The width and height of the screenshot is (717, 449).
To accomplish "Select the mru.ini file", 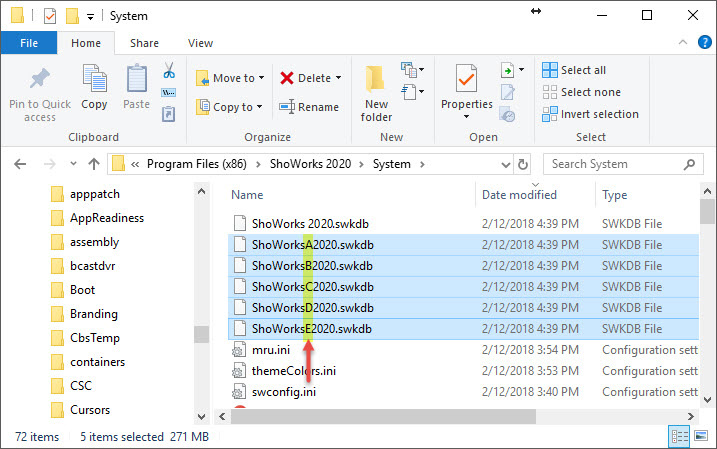I will (x=463, y=350).
